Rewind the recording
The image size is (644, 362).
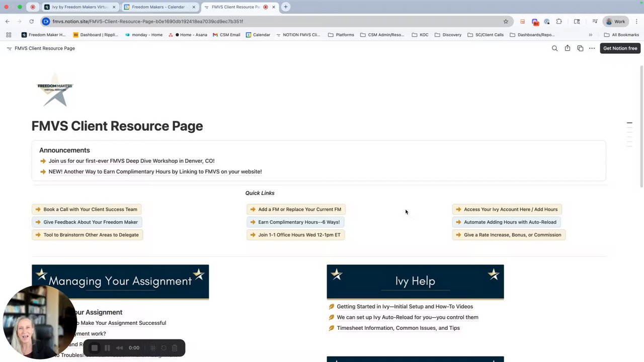pyautogui.click(x=119, y=348)
